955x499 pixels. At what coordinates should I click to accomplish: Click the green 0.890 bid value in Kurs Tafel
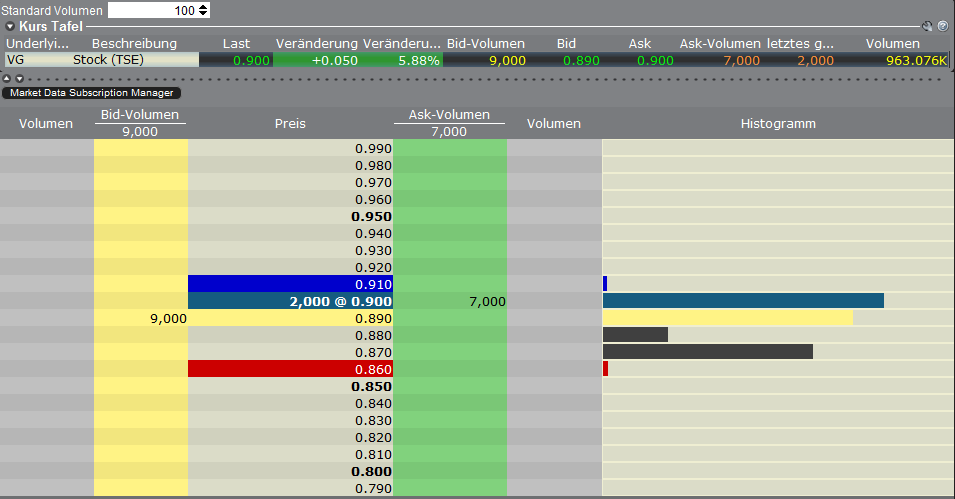click(581, 60)
